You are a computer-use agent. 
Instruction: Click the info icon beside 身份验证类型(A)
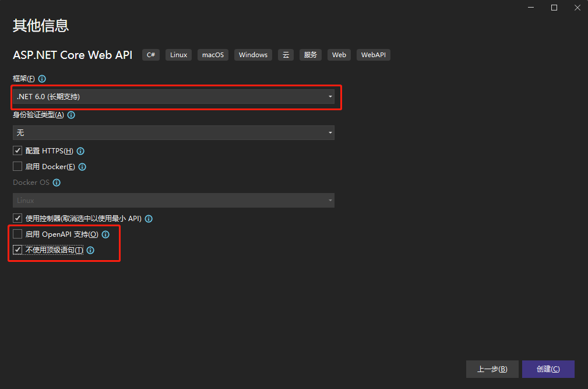pyautogui.click(x=71, y=115)
